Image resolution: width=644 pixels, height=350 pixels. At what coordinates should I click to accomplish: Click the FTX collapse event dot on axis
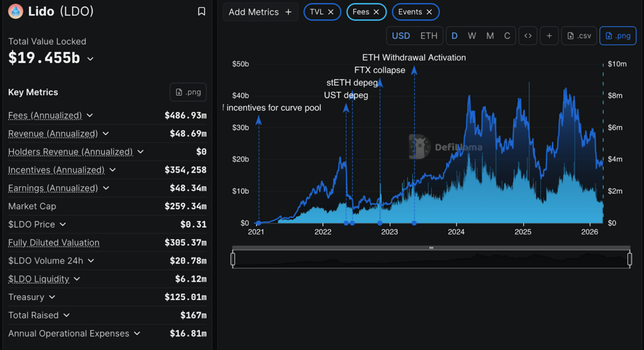[x=380, y=223]
